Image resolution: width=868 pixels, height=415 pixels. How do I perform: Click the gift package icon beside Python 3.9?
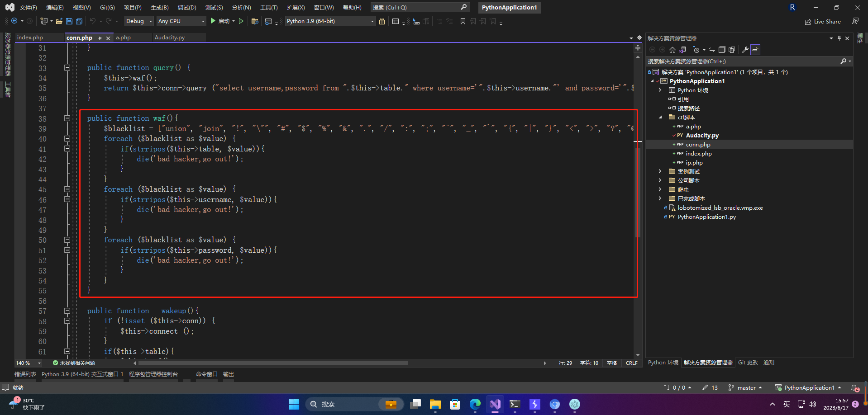(382, 21)
